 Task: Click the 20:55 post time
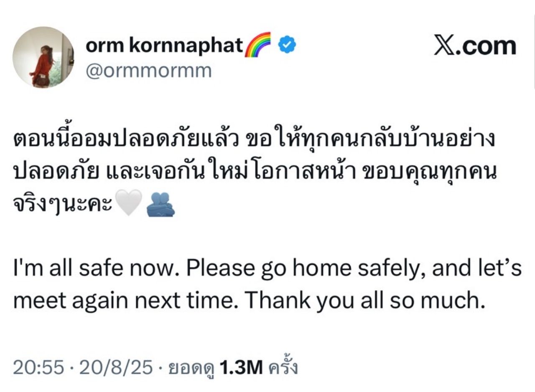click(38, 367)
